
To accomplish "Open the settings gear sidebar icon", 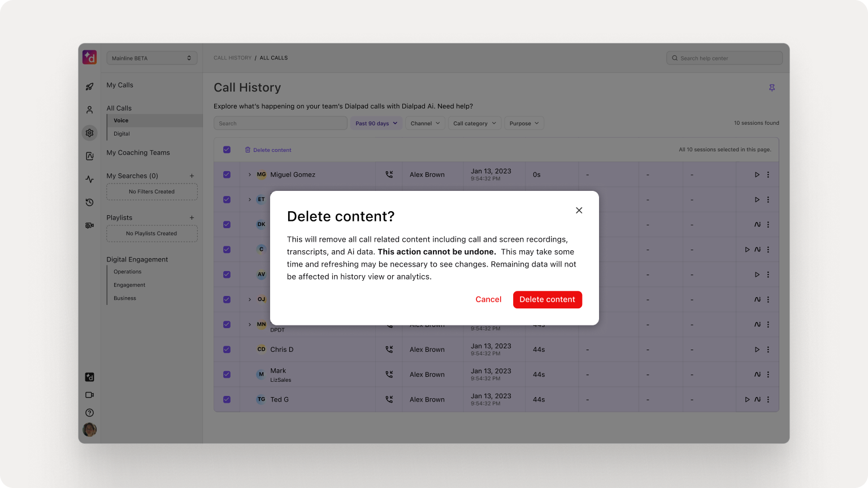I will pyautogui.click(x=89, y=133).
